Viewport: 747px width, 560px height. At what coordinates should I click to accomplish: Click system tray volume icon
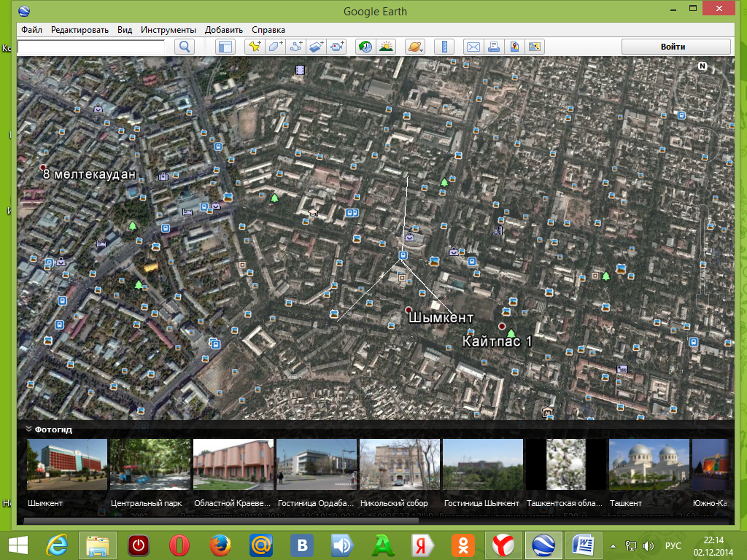coord(648,545)
